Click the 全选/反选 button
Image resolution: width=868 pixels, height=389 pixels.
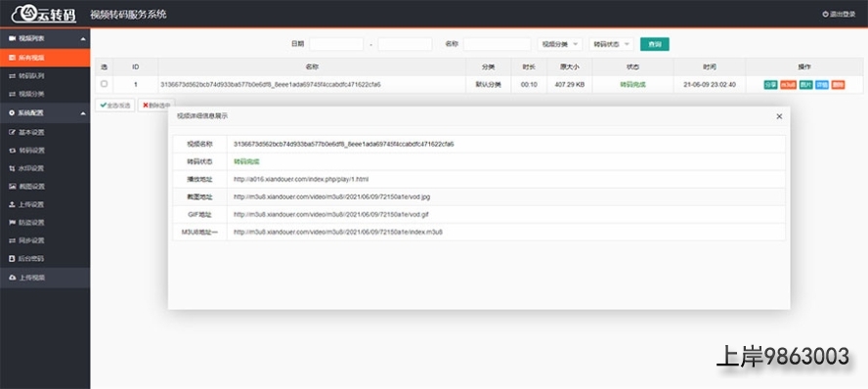pos(114,106)
